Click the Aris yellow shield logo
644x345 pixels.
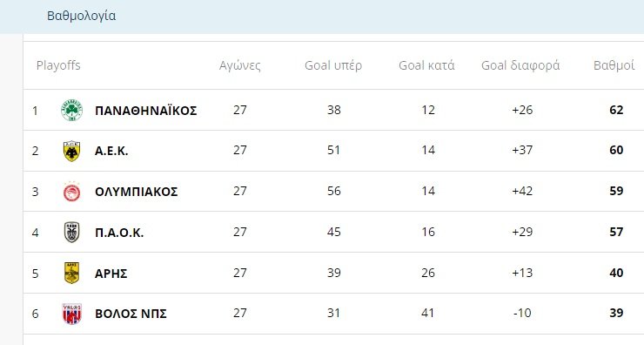click(x=72, y=273)
